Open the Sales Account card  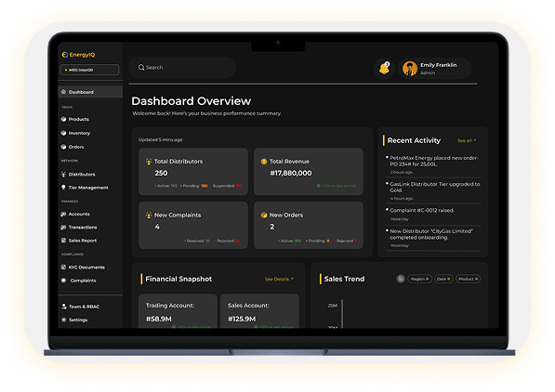point(259,311)
